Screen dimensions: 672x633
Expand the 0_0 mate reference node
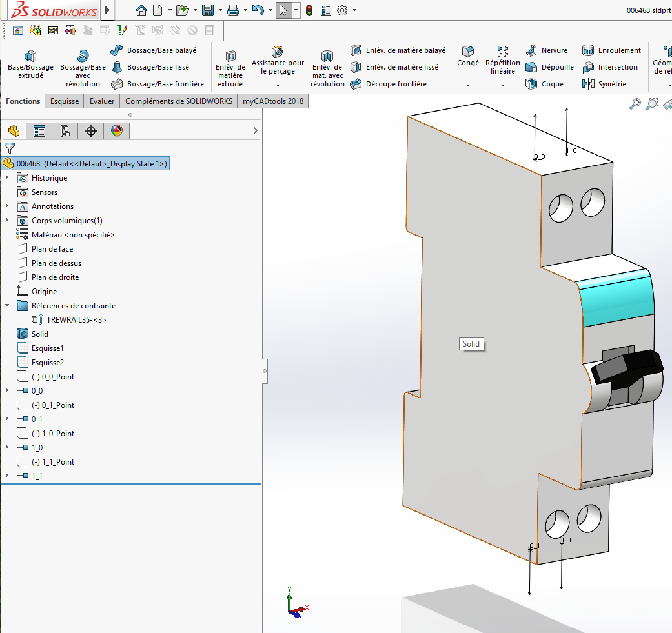coord(7,390)
